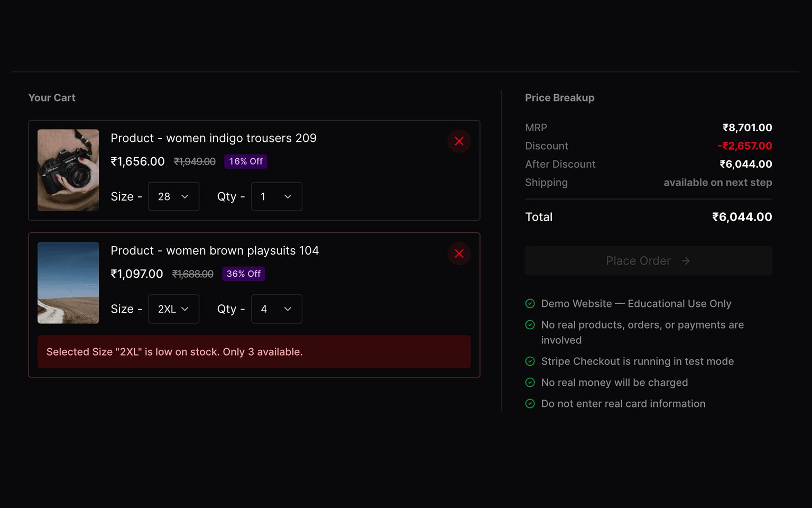Click 'available on next step' shipping text
Screen dimensions: 812x508
[717, 183]
